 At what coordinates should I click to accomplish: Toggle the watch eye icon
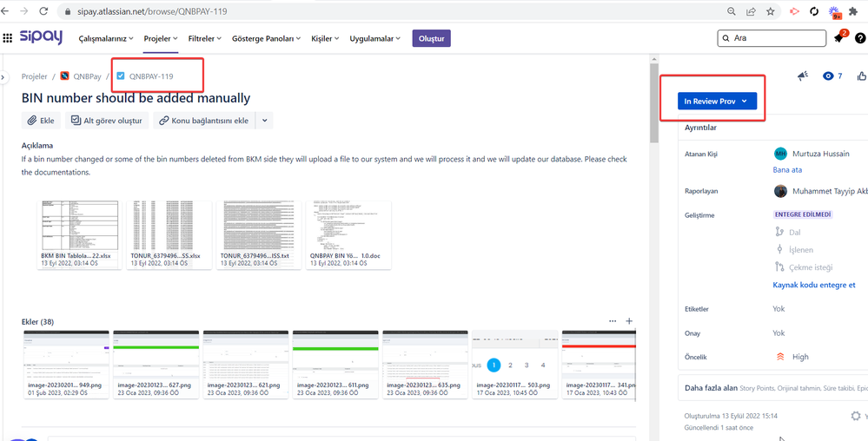(828, 76)
